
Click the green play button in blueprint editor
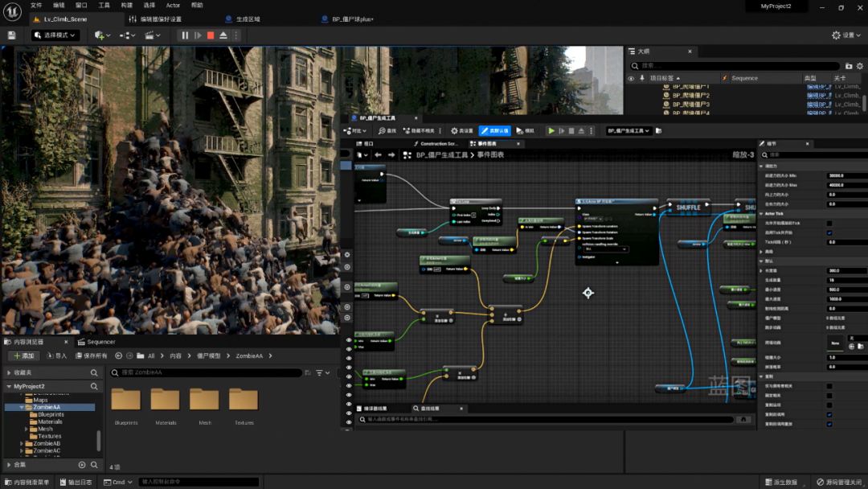pyautogui.click(x=551, y=130)
